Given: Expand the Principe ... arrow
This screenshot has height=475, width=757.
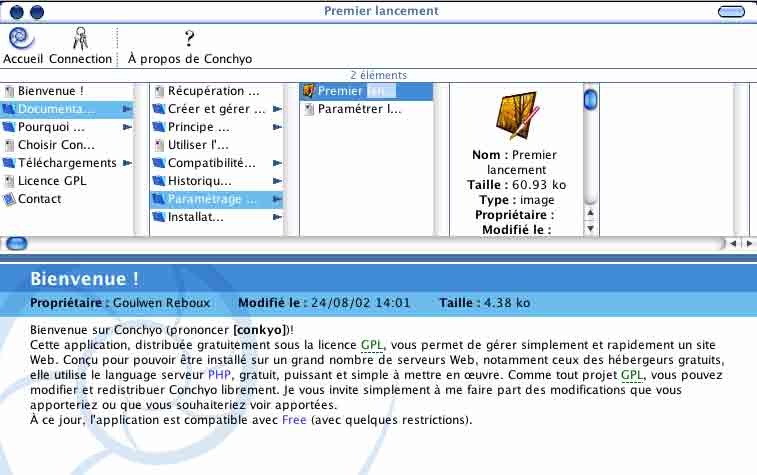Looking at the screenshot, I should 277,127.
